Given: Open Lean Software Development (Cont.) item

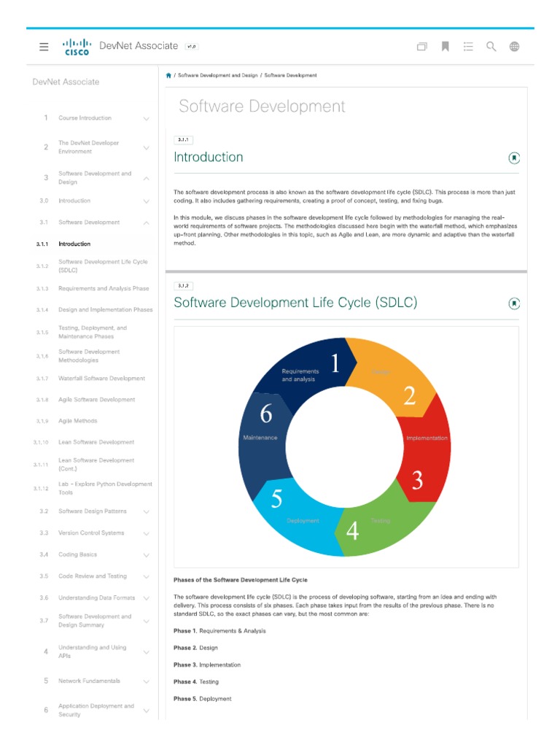Looking at the screenshot, I should (x=96, y=465).
